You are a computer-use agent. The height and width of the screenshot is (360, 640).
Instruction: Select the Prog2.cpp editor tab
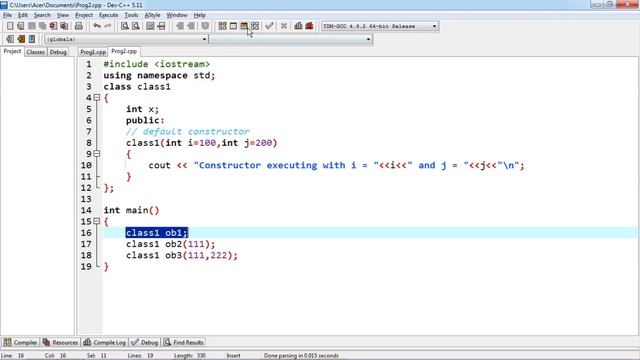pyautogui.click(x=124, y=51)
